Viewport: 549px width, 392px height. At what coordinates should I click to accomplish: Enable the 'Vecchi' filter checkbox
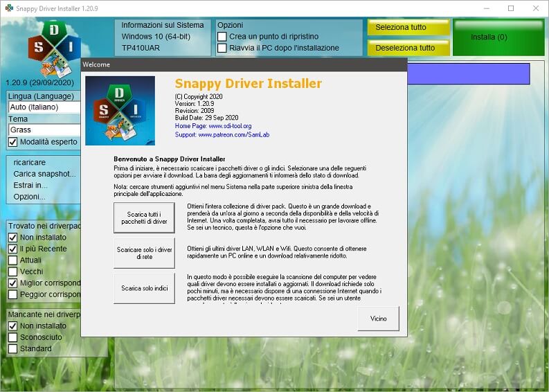(x=13, y=271)
